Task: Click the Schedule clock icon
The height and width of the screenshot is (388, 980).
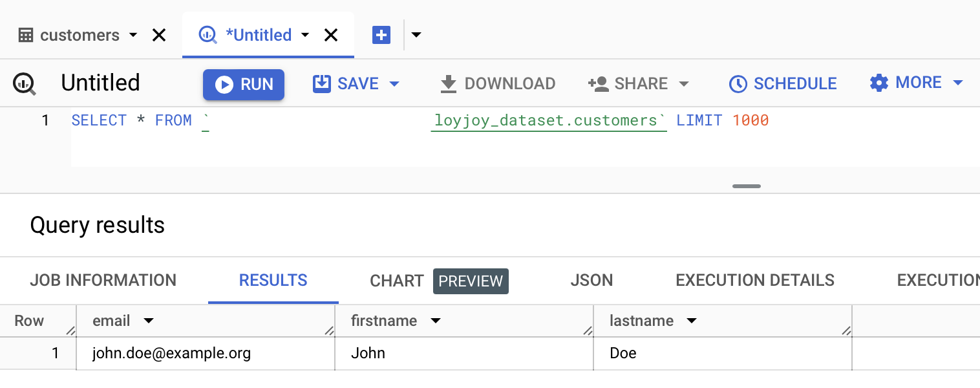Action: coord(738,84)
